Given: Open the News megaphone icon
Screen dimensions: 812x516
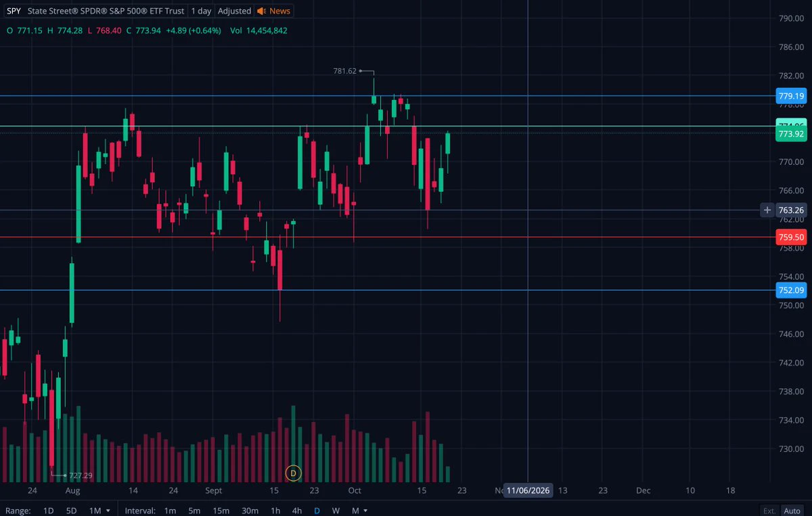Looking at the screenshot, I should [261, 11].
